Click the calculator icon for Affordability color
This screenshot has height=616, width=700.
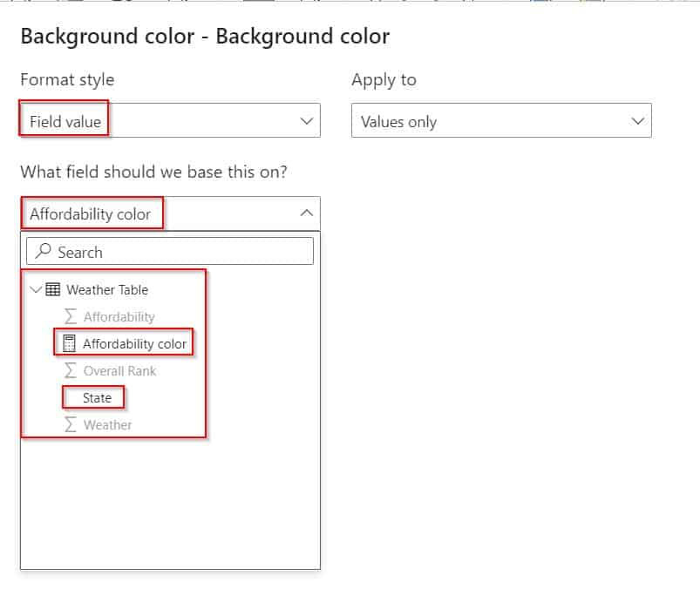coord(69,343)
